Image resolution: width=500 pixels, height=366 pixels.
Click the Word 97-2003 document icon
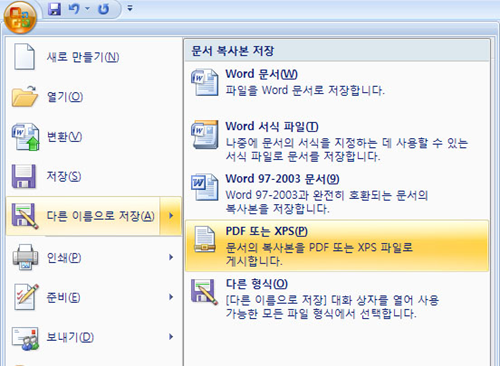[x=205, y=187]
